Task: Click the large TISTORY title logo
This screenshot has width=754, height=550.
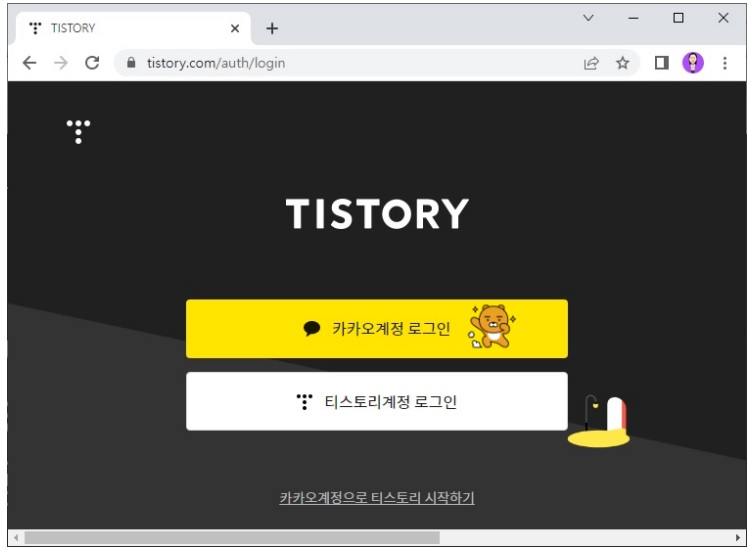Action: (x=377, y=214)
